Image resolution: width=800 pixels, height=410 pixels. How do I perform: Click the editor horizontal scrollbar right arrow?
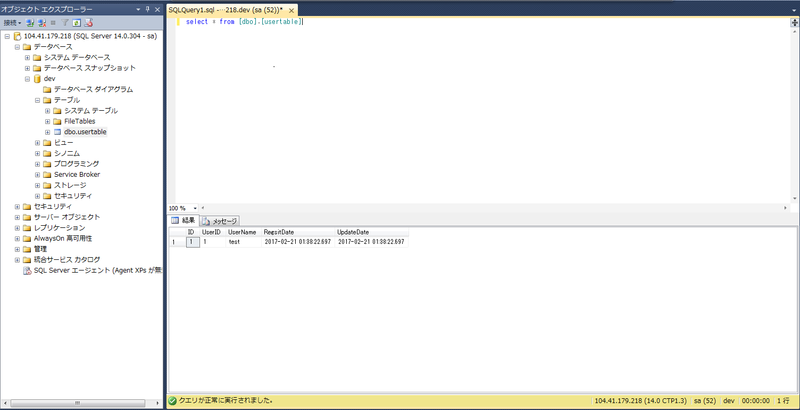point(785,208)
